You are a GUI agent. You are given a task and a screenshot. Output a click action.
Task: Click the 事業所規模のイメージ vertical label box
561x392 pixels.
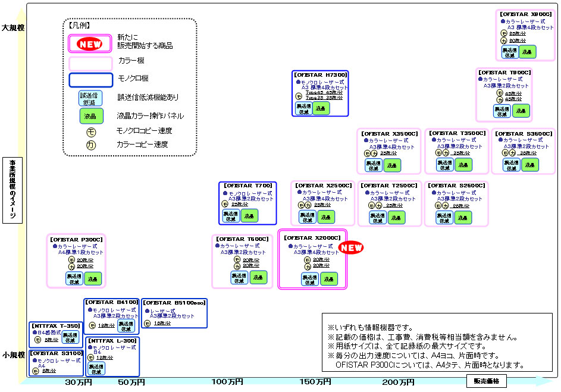12,190
